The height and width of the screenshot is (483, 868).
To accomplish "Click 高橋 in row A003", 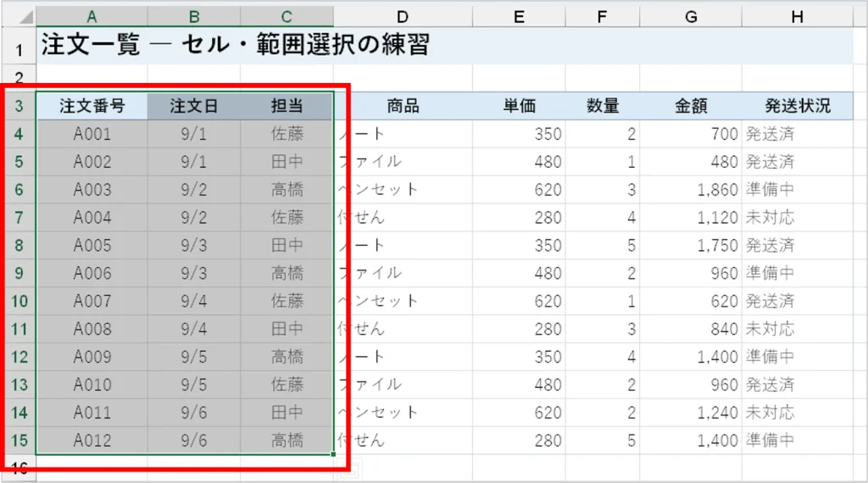I will [287, 190].
